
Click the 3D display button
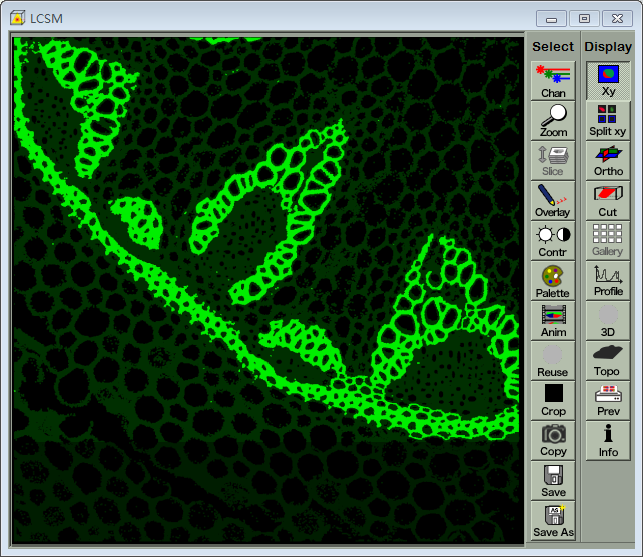tap(608, 320)
